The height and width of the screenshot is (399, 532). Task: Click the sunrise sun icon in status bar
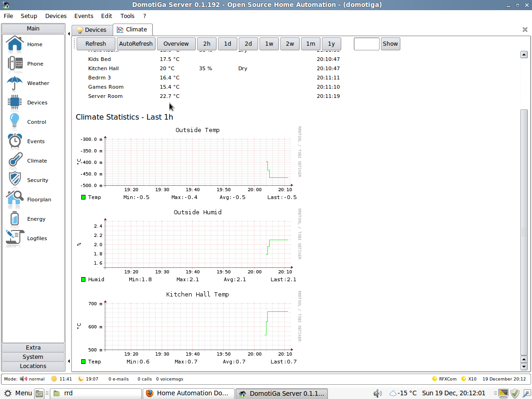pyautogui.click(x=54, y=379)
